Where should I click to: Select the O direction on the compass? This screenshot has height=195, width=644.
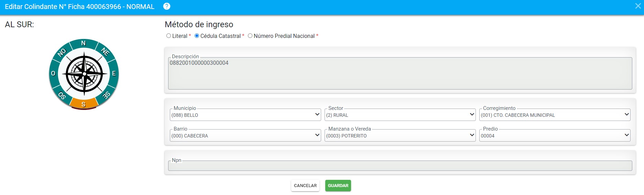pyautogui.click(x=53, y=73)
